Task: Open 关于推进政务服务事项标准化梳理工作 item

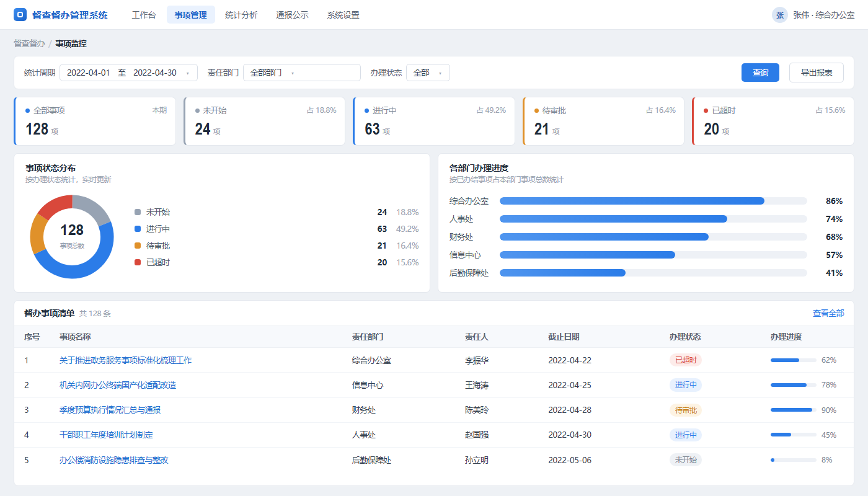Action: (x=125, y=360)
